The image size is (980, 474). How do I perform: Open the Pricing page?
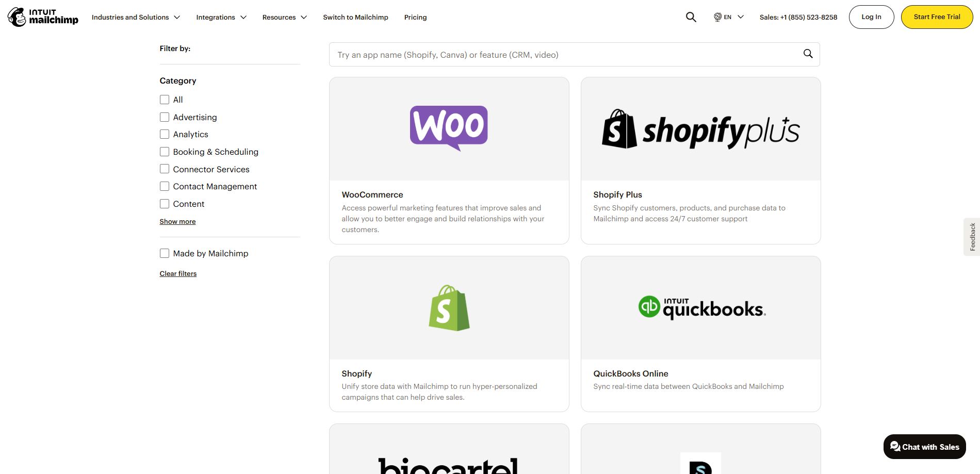tap(415, 17)
